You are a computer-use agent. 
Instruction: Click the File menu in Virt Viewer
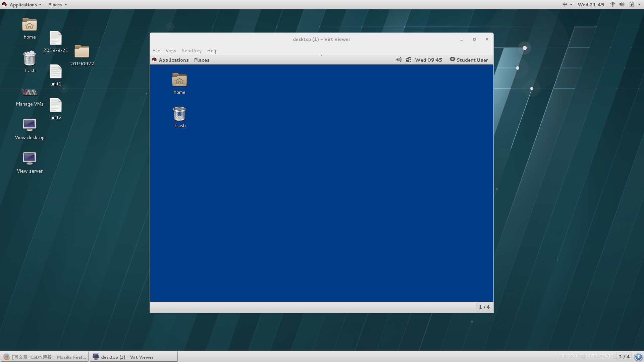pyautogui.click(x=156, y=50)
